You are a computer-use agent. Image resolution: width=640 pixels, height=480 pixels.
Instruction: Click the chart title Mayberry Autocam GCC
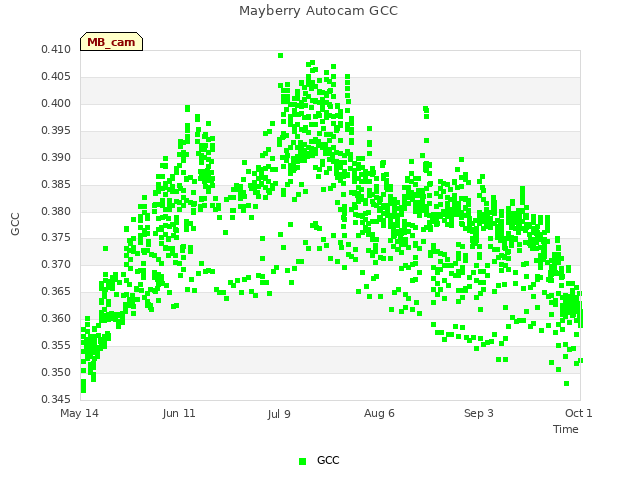tap(318, 11)
